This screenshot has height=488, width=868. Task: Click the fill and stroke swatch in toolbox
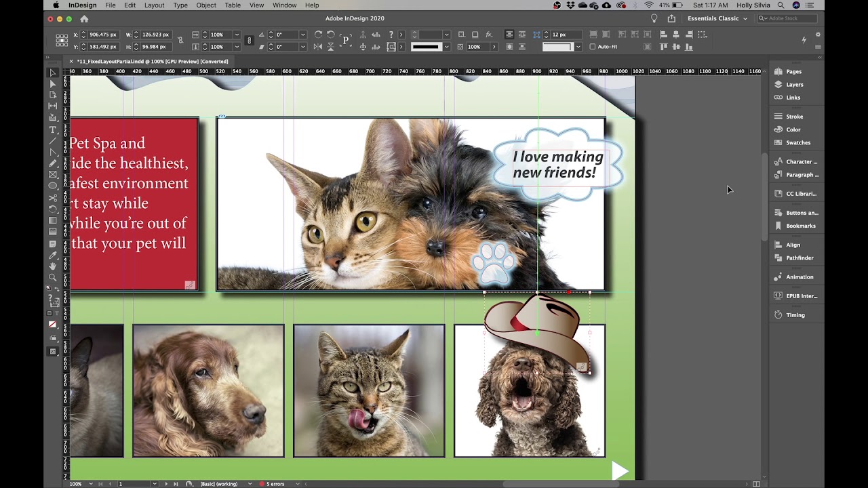[x=53, y=301]
